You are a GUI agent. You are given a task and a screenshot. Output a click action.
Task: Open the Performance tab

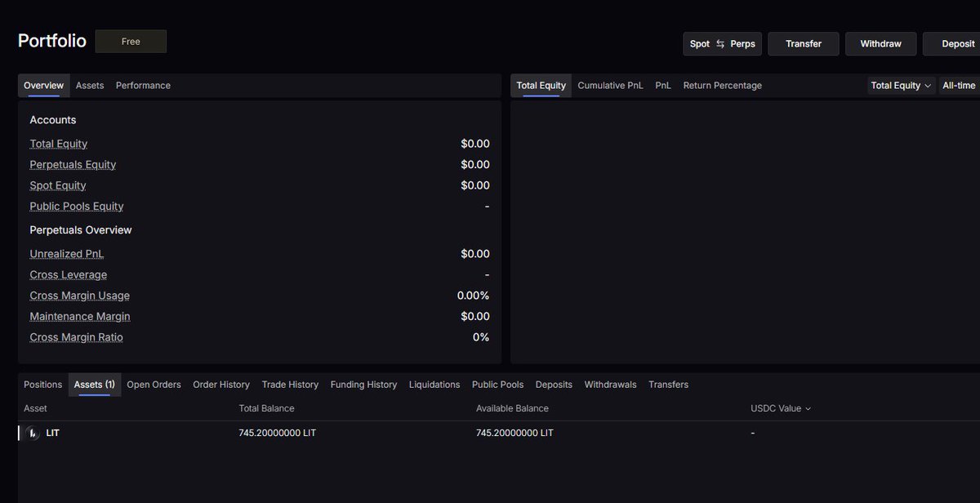143,85
